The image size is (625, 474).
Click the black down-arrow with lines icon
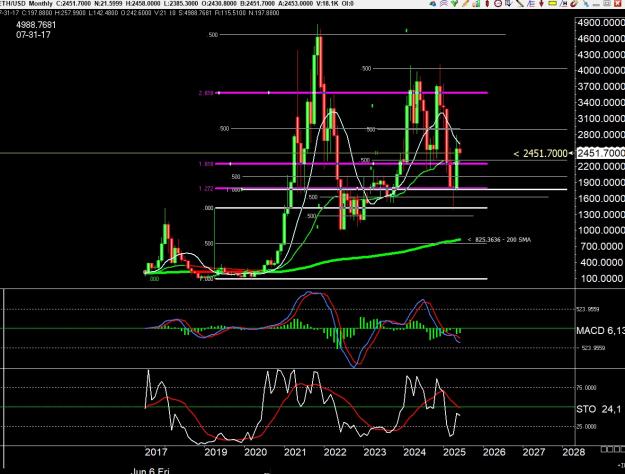509,3
